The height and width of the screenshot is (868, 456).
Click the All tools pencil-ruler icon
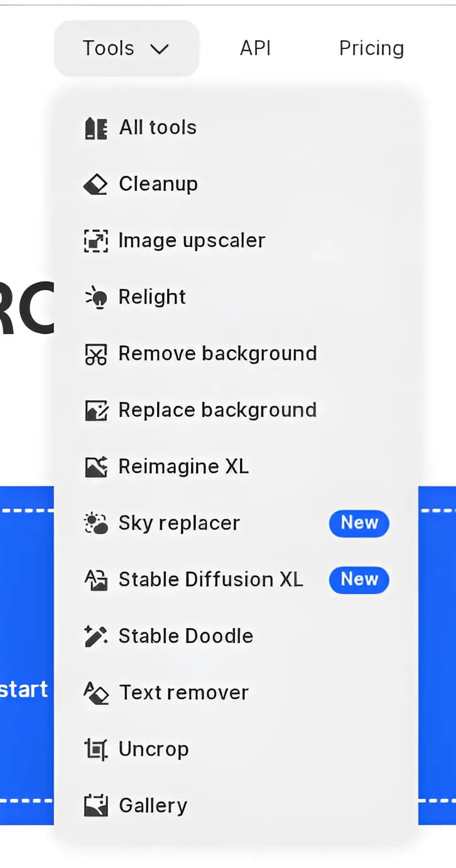click(96, 127)
